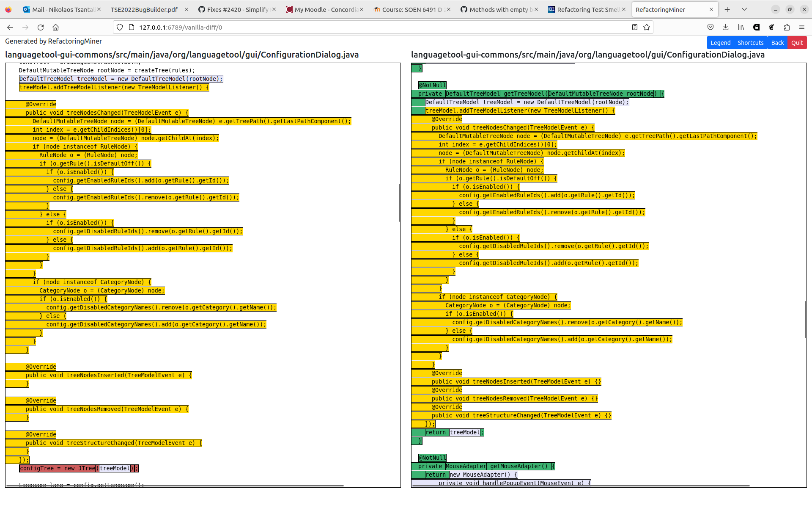Open the Pocket save icon
This screenshot has width=812, height=508.
710,27
